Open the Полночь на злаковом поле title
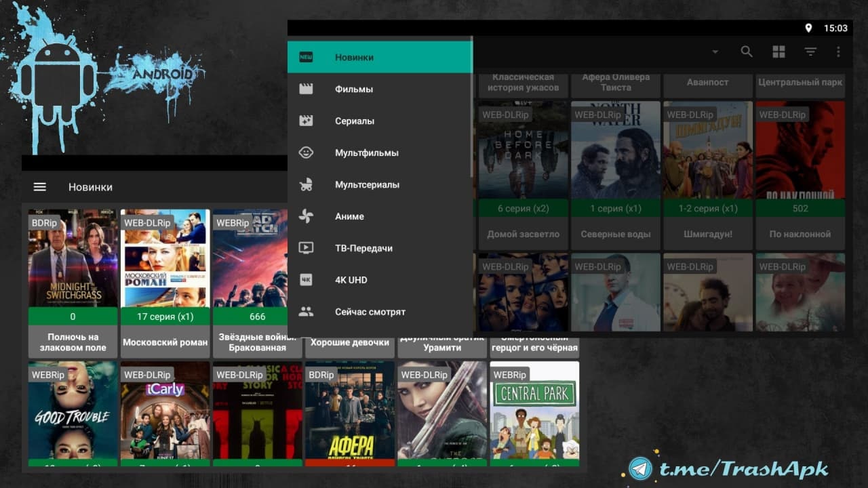 73,342
